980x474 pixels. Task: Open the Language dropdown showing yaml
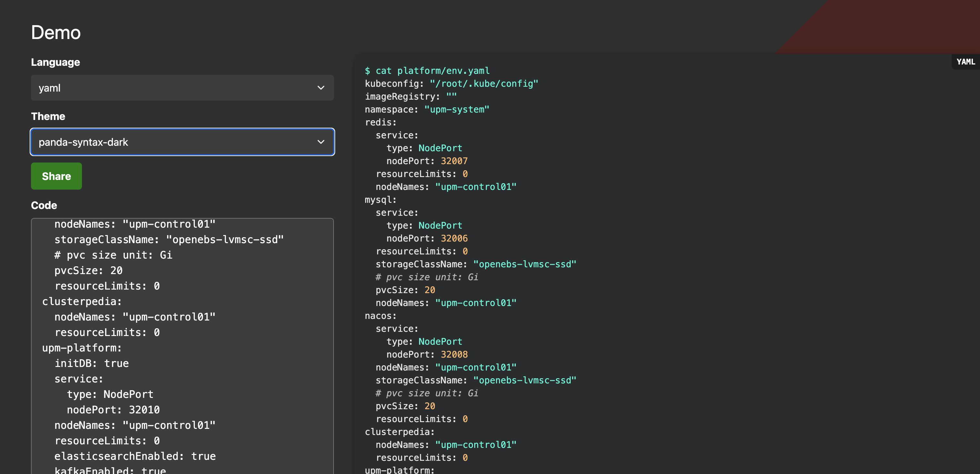pos(182,88)
